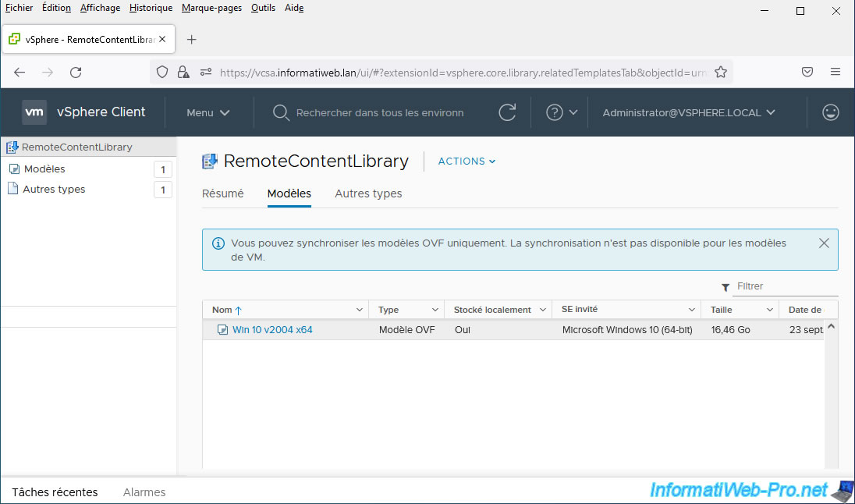Open the Édition menu
The width and height of the screenshot is (855, 504).
click(56, 8)
